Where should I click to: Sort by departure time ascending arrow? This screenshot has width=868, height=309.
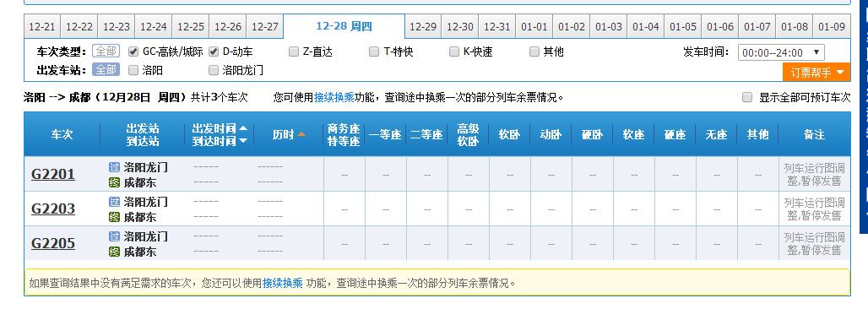(x=243, y=128)
